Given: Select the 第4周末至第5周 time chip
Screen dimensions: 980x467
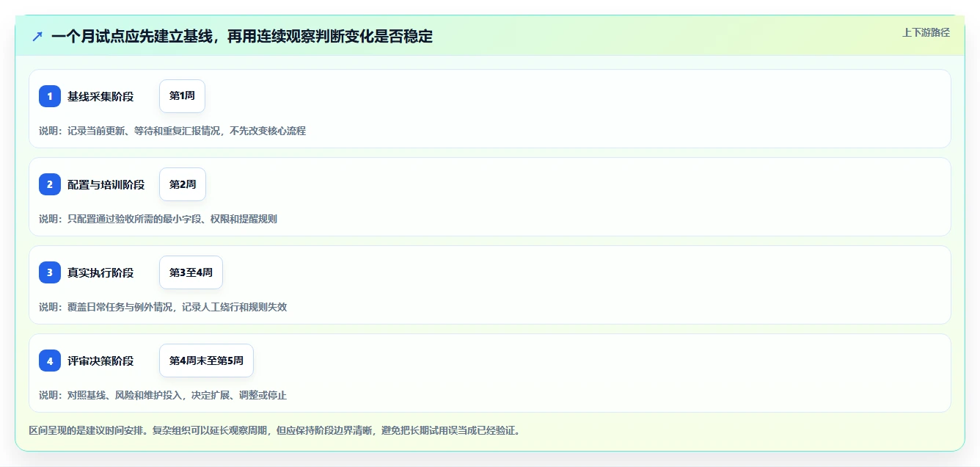Looking at the screenshot, I should pyautogui.click(x=206, y=361).
